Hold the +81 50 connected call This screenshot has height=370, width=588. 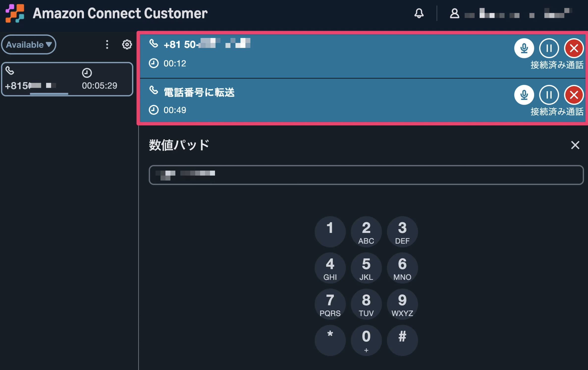pyautogui.click(x=549, y=48)
